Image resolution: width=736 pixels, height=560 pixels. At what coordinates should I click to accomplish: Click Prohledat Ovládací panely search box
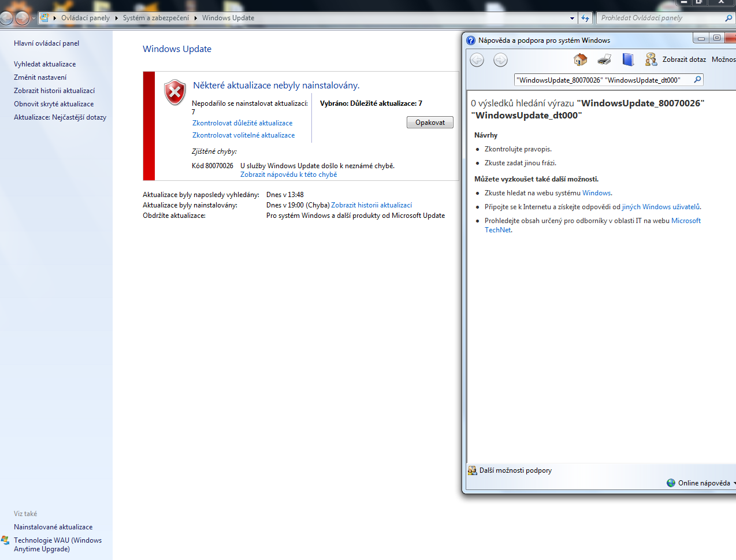coord(660,18)
